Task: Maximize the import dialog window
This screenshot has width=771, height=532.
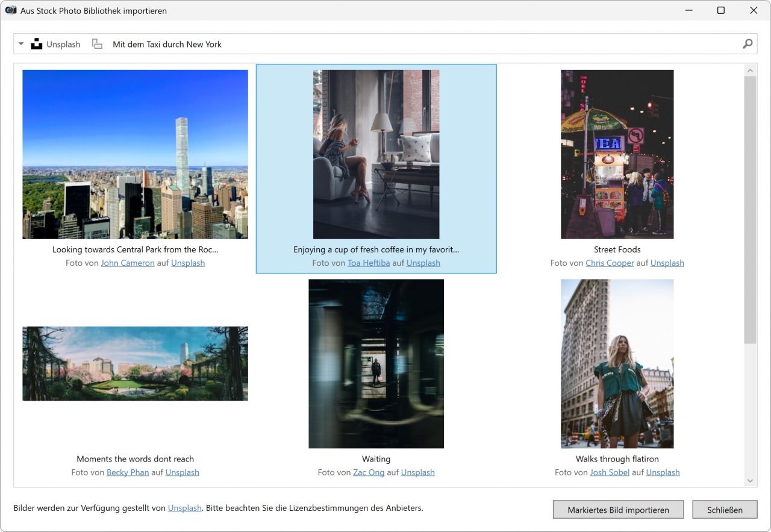Action: point(720,10)
